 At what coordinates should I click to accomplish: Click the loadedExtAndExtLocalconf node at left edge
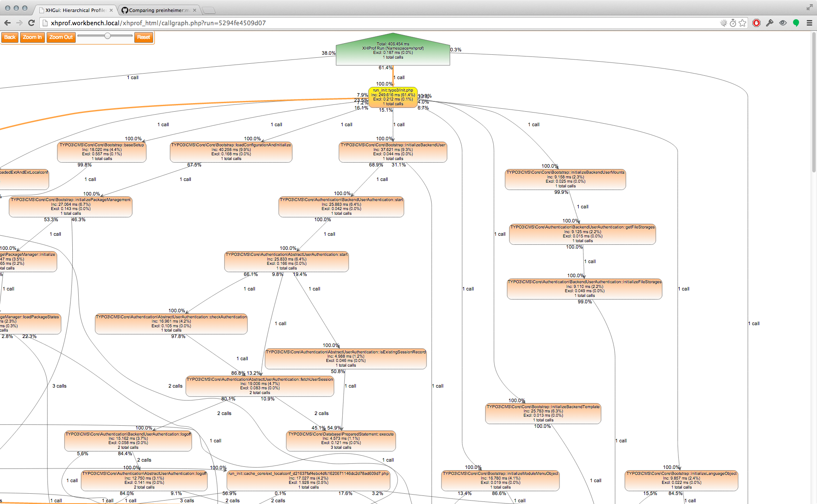coord(24,179)
